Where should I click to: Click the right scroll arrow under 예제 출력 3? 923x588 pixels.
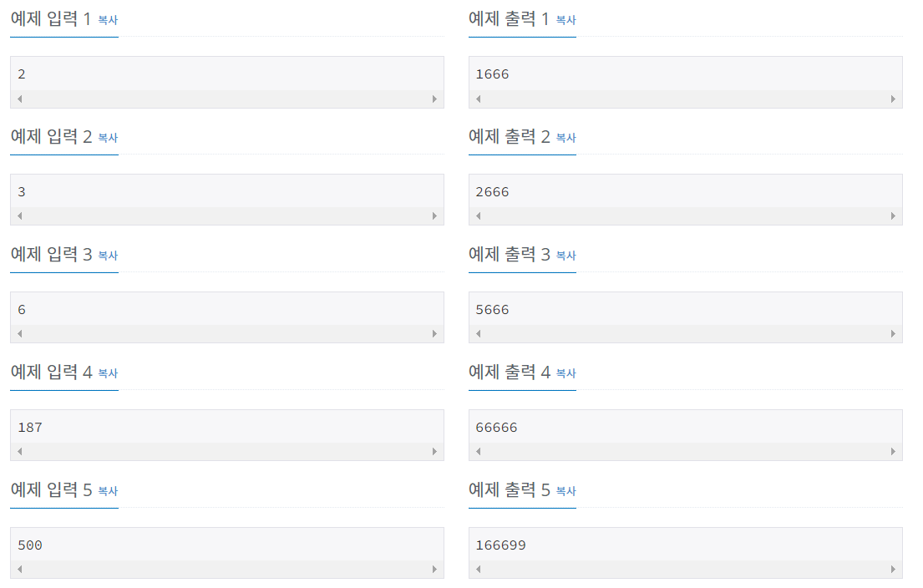(893, 334)
